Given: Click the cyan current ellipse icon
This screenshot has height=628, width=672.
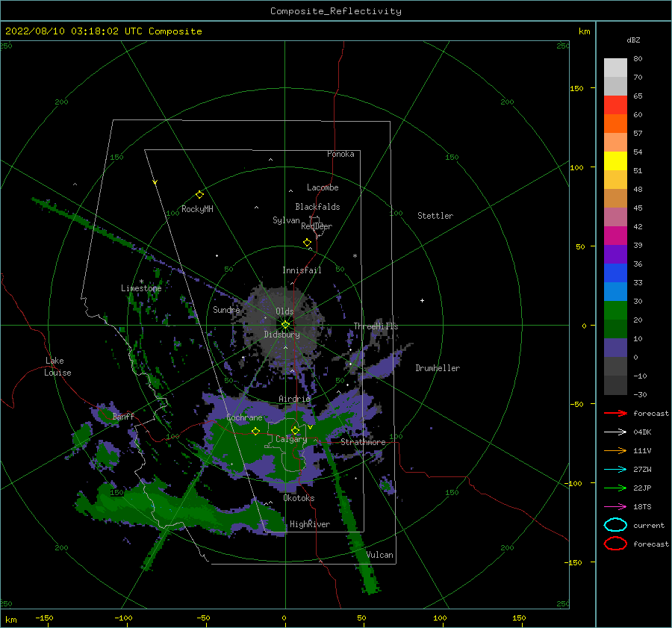Looking at the screenshot, I should point(615,525).
